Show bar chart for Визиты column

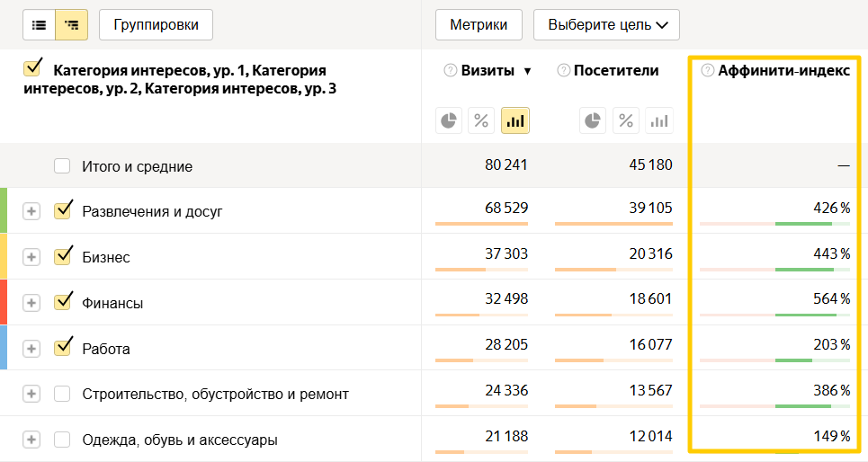click(x=515, y=120)
